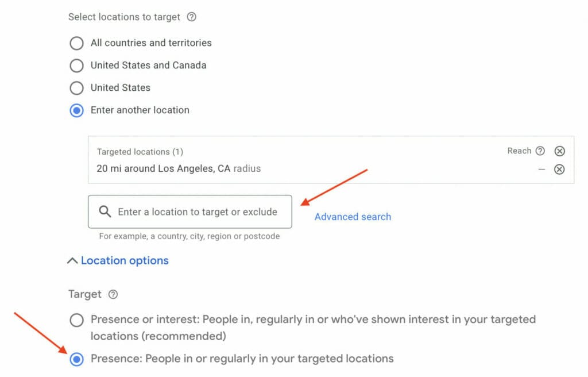Open the Advanced search link
Image resolution: width=588 pixels, height=377 pixels.
tap(353, 217)
